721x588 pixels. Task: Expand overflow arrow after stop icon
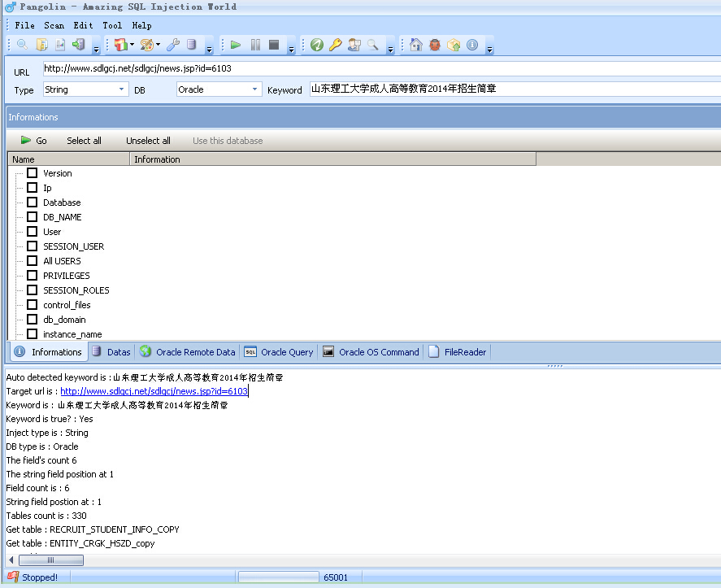click(291, 49)
